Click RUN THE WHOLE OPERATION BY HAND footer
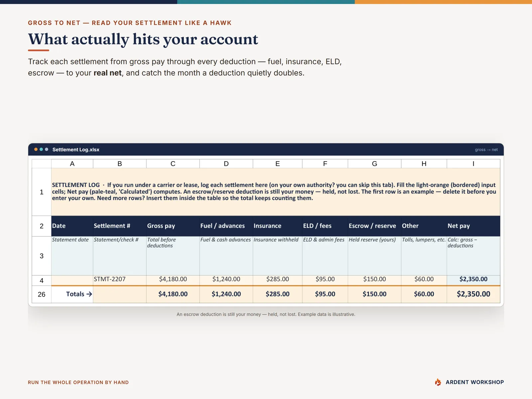 78,382
